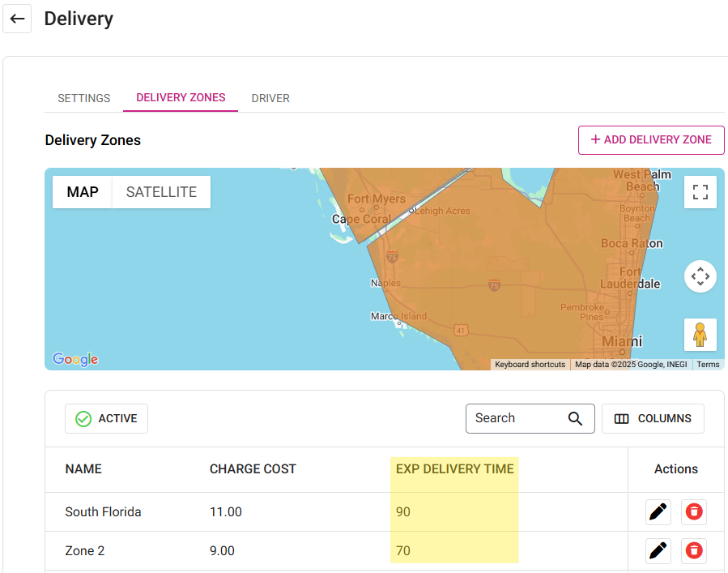Delete the South Florida delivery zone
The height and width of the screenshot is (573, 728).
coord(694,512)
